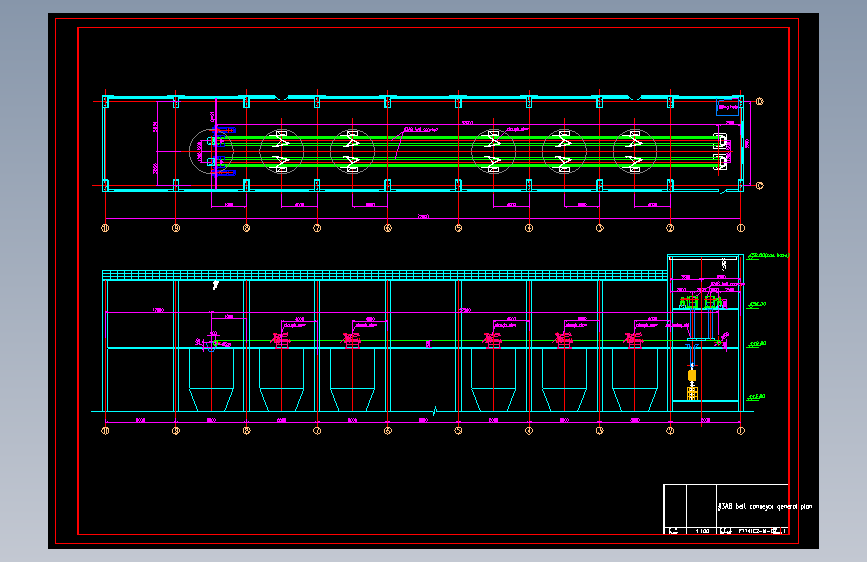Viewport: 867px width, 562px height.
Task: Click axis bubble 1 below the plan view
Action: (741, 228)
